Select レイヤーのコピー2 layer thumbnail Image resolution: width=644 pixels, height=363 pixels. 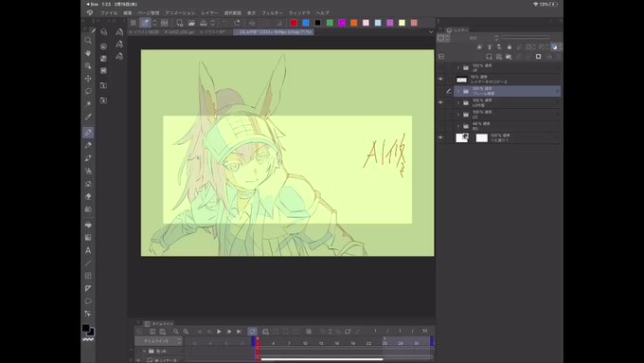461,80
